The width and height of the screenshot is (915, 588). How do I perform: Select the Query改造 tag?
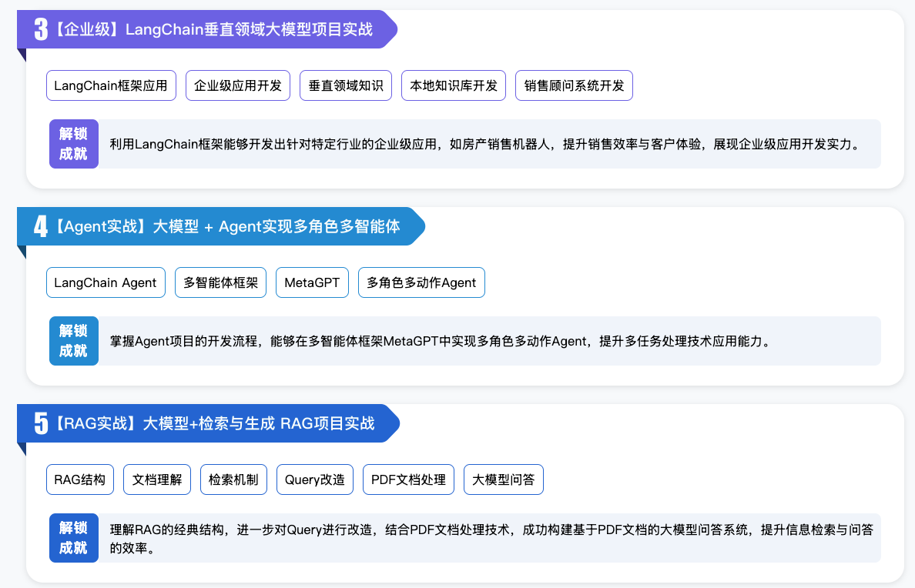314,479
